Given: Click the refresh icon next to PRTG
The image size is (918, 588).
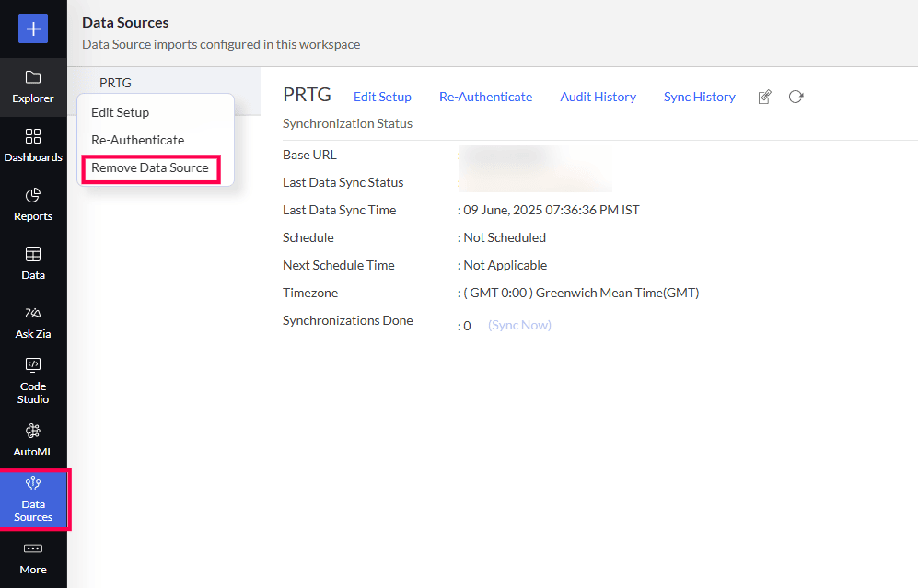Looking at the screenshot, I should (x=796, y=97).
